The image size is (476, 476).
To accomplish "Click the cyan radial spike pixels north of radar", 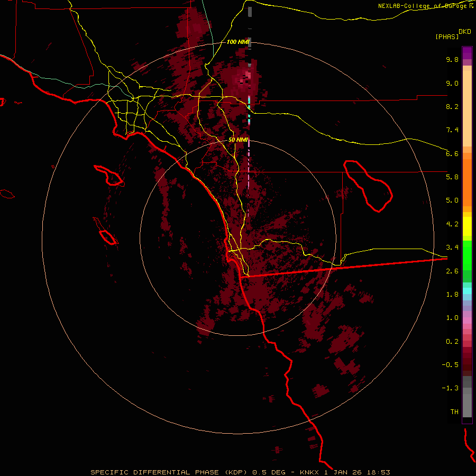I will [249, 111].
